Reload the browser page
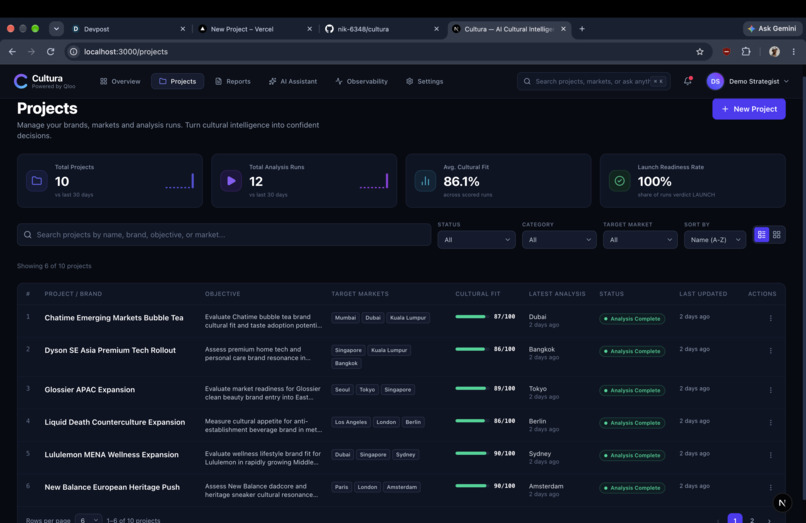The width and height of the screenshot is (806, 523). [x=50, y=51]
